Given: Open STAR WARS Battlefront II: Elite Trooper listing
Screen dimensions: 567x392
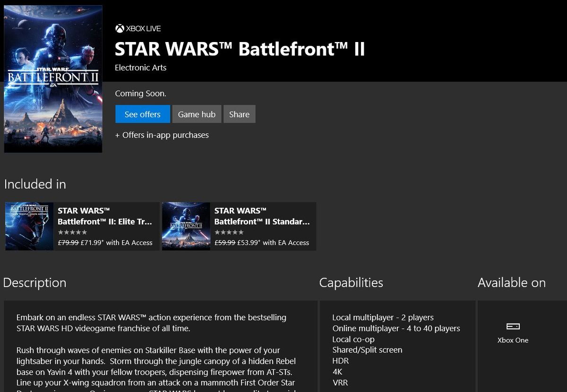Looking at the screenshot, I should pyautogui.click(x=81, y=226).
